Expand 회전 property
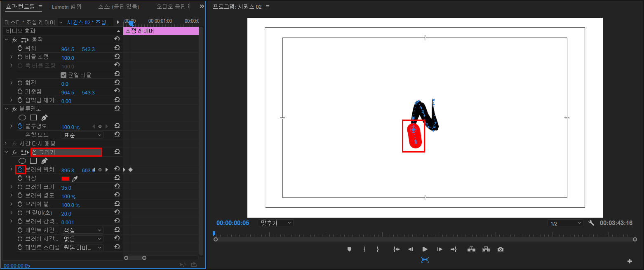 pyautogui.click(x=12, y=83)
